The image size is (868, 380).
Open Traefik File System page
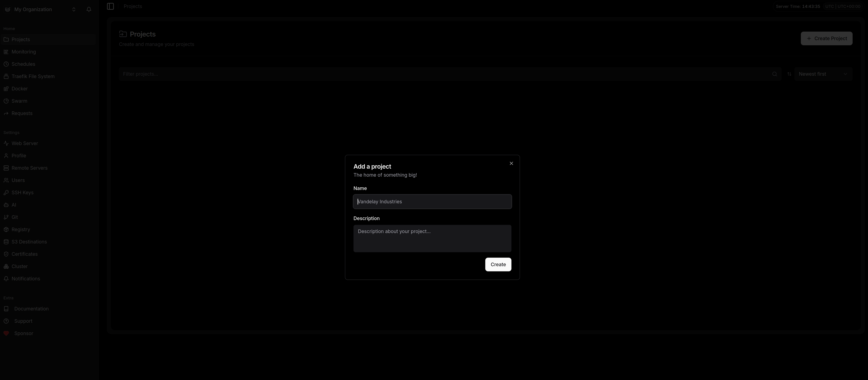point(33,77)
